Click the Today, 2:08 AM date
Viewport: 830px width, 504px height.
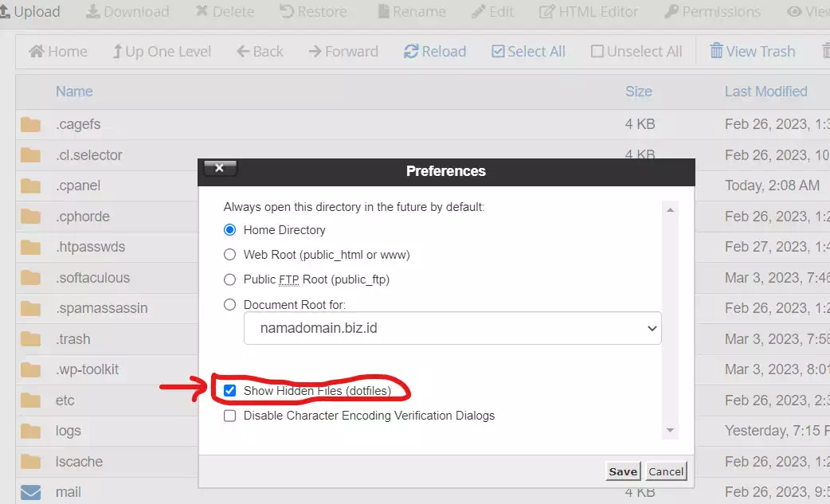click(773, 186)
